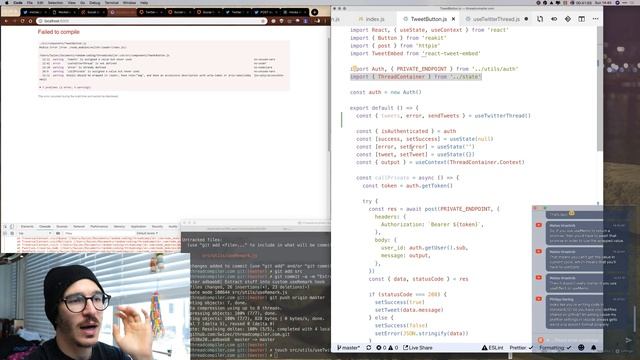Click 'setSuccess(true)' in the editor
Screen dimensions: 640x360
(x=400, y=302)
